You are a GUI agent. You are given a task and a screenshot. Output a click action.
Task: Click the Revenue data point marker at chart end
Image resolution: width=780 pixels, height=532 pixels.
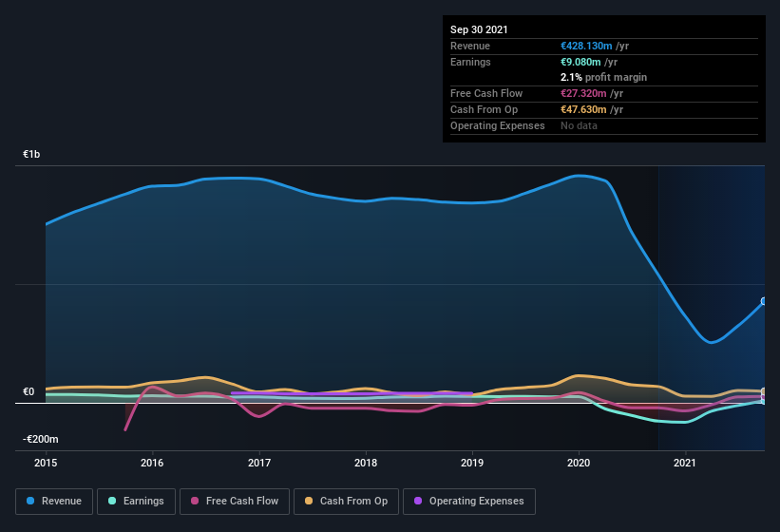coord(764,301)
